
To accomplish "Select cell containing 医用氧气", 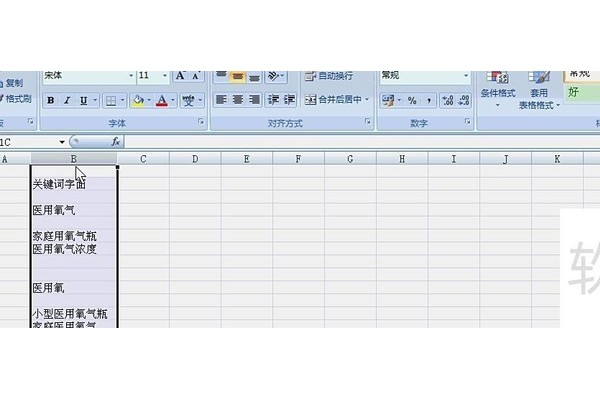I will click(x=74, y=210).
